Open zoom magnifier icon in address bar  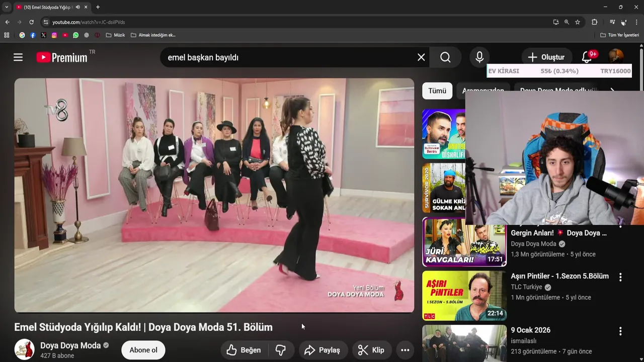coord(567,22)
